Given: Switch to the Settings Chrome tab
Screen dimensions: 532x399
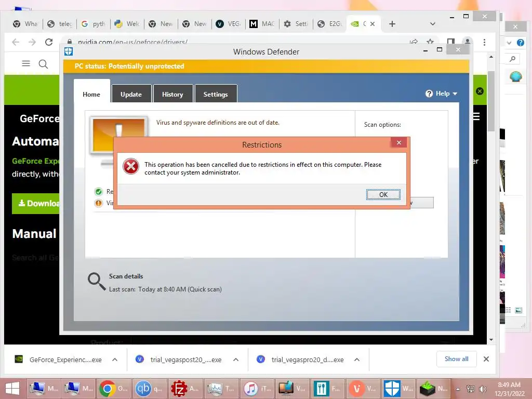Looking at the screenshot, I should (296, 24).
